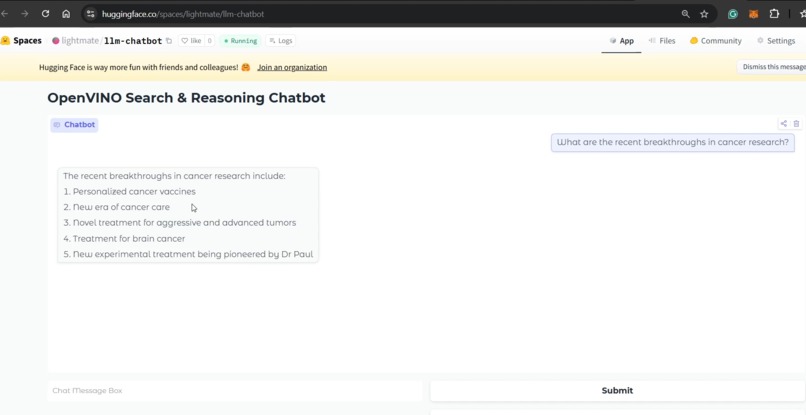Like the llm-chatbot space
This screenshot has width=806, height=415.
(191, 41)
